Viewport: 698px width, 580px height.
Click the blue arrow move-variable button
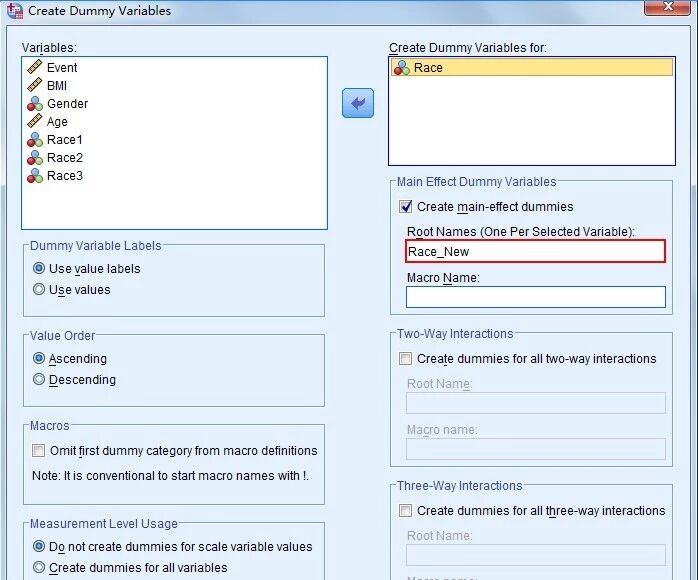click(358, 103)
